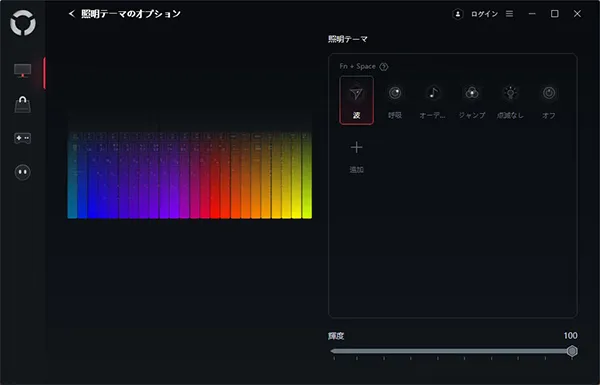Minimize the window
This screenshot has width=600, height=385.
coord(532,14)
